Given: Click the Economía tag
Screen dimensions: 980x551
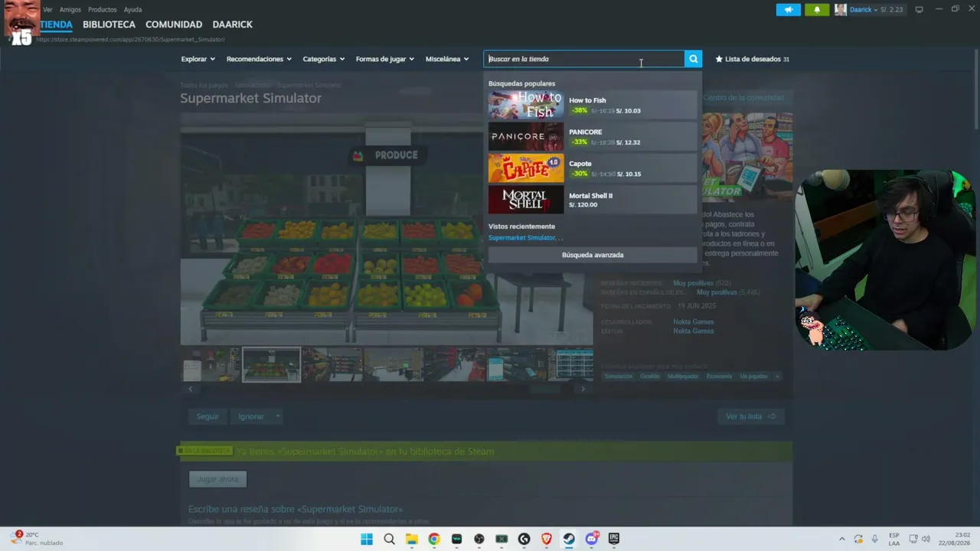Looking at the screenshot, I should (719, 377).
